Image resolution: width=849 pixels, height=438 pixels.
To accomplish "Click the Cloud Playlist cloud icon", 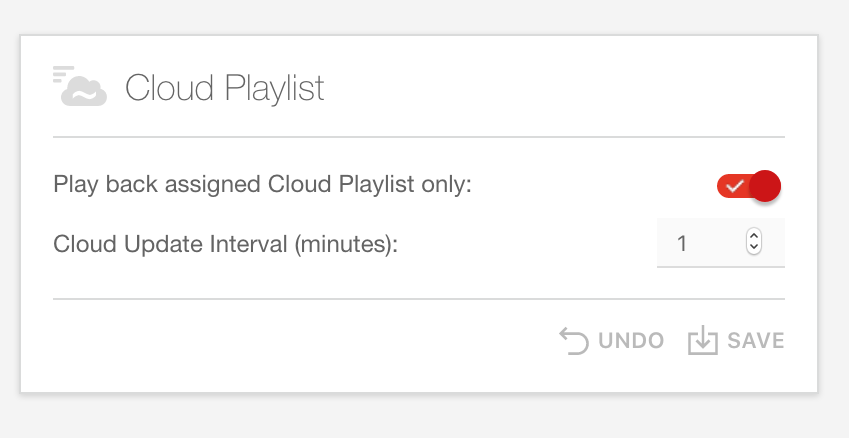I will pyautogui.click(x=84, y=91).
